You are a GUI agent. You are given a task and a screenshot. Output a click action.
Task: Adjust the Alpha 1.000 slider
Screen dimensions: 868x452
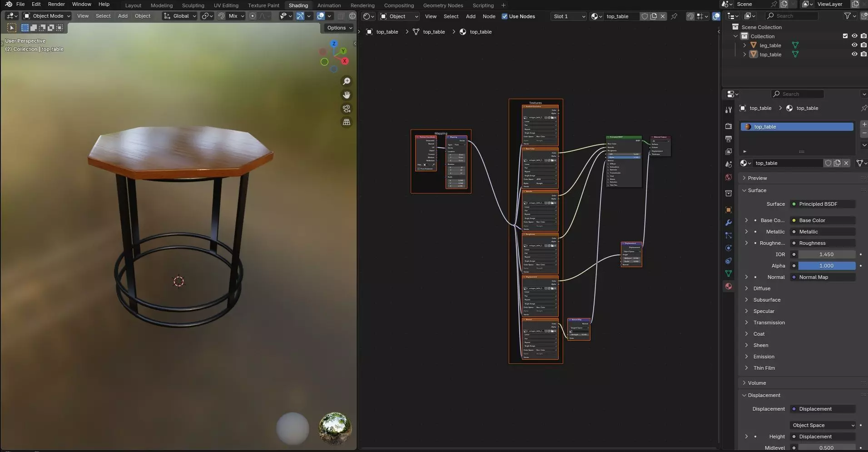pos(827,266)
